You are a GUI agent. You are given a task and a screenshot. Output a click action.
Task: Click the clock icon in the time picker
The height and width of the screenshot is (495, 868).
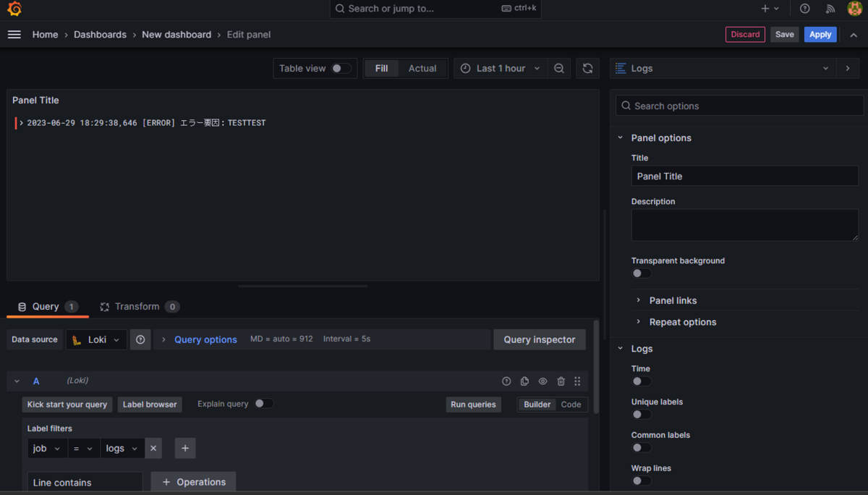(466, 68)
